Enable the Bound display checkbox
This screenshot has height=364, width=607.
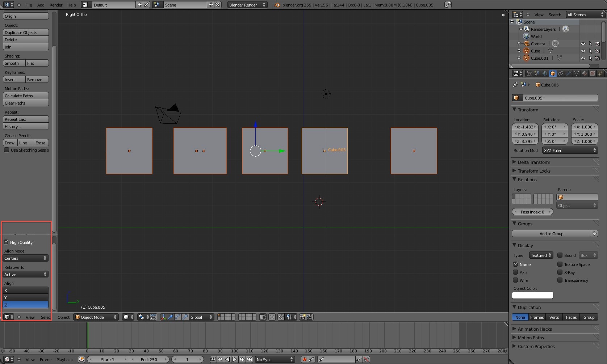click(x=560, y=255)
